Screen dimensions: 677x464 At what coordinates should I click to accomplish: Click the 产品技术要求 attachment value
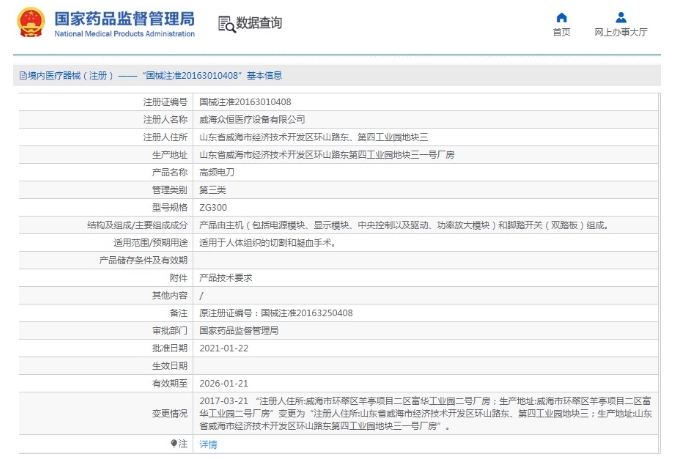(225, 278)
